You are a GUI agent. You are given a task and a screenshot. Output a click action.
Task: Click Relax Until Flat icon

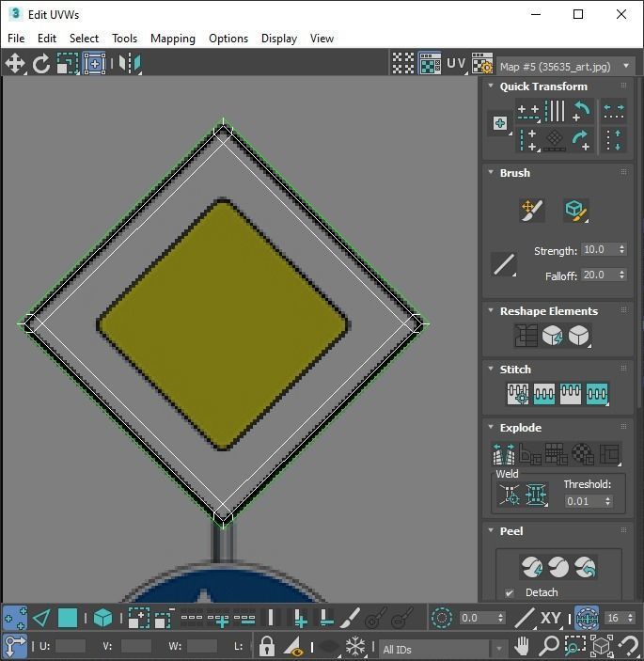(x=553, y=336)
